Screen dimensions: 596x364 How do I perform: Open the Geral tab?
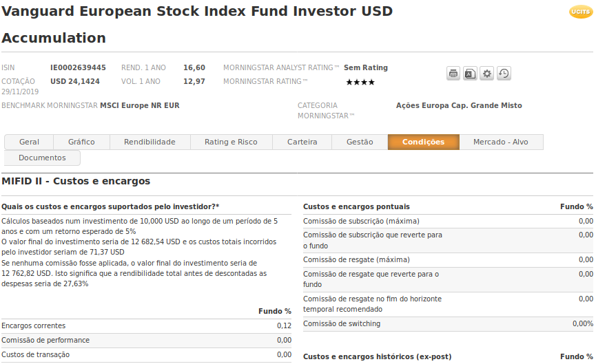click(29, 142)
